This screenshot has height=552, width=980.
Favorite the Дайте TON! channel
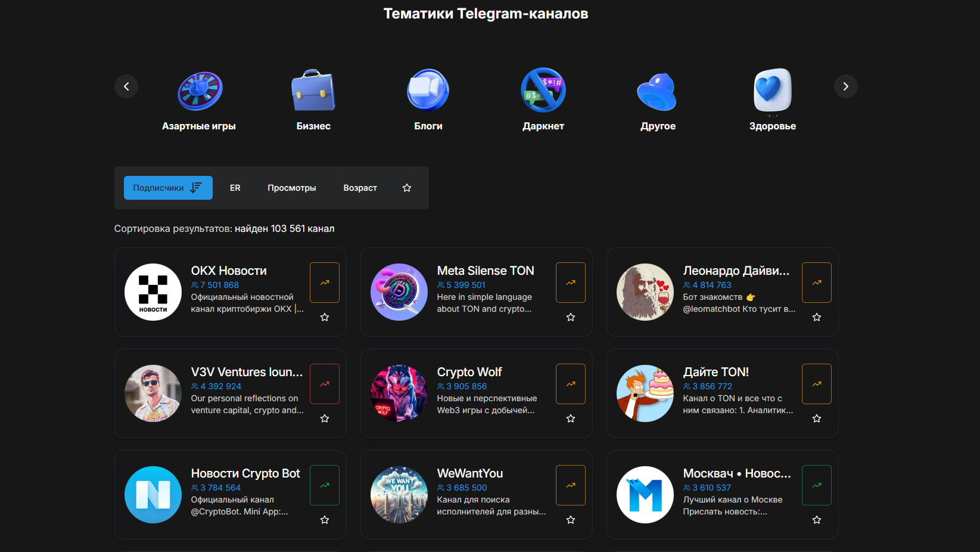[817, 418]
